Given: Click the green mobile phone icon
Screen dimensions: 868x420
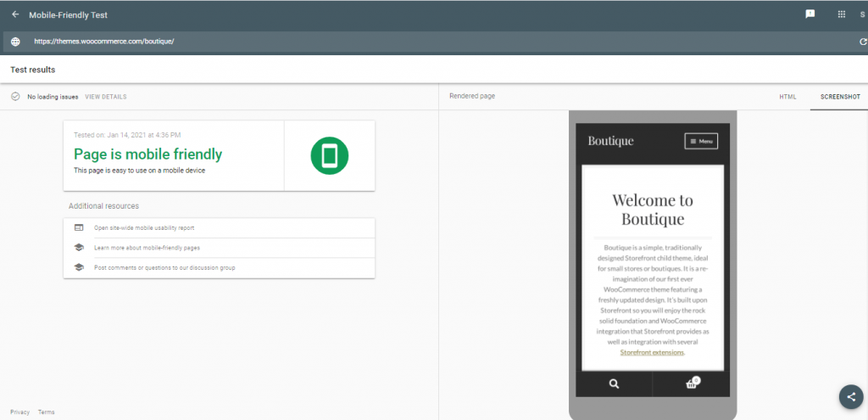Looking at the screenshot, I should pos(330,156).
